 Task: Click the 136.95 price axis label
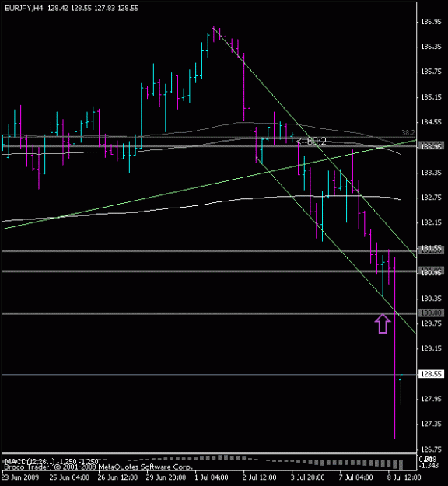tap(431, 22)
